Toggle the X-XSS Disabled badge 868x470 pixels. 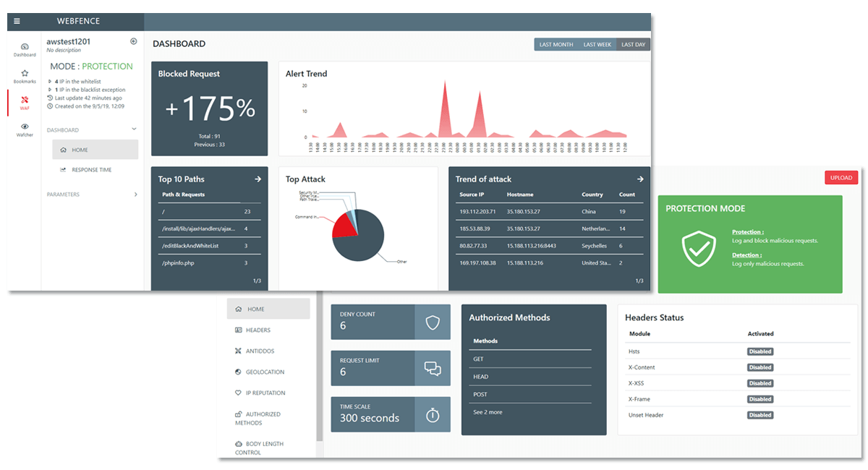(760, 383)
